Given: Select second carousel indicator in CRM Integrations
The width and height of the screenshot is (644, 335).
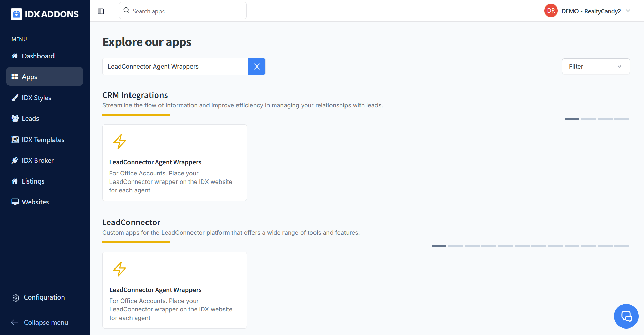Looking at the screenshot, I should 588,119.
